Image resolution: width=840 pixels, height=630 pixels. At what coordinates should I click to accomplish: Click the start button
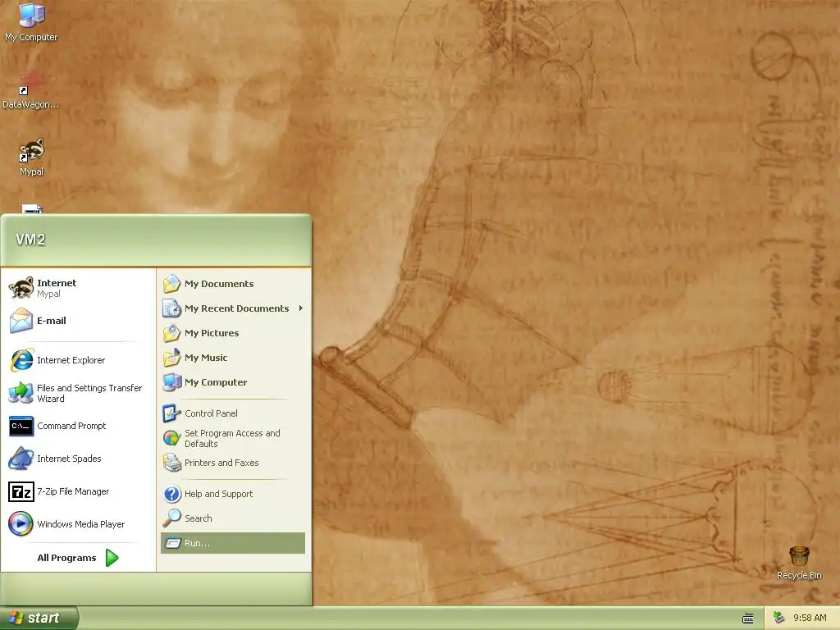[39, 618]
